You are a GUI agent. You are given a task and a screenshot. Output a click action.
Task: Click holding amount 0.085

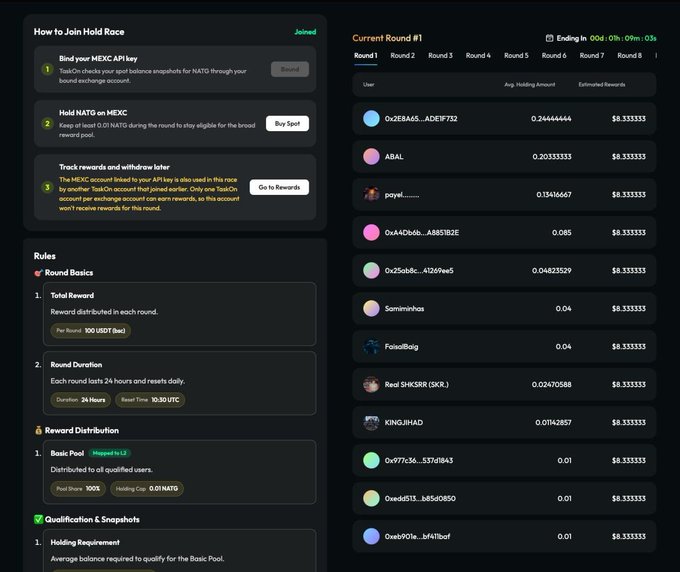[562, 232]
